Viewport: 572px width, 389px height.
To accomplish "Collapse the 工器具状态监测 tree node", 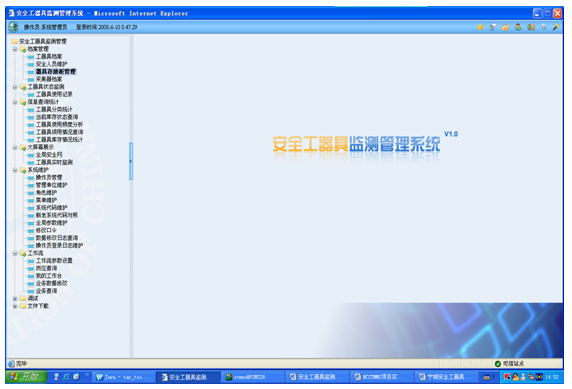I will [15, 87].
